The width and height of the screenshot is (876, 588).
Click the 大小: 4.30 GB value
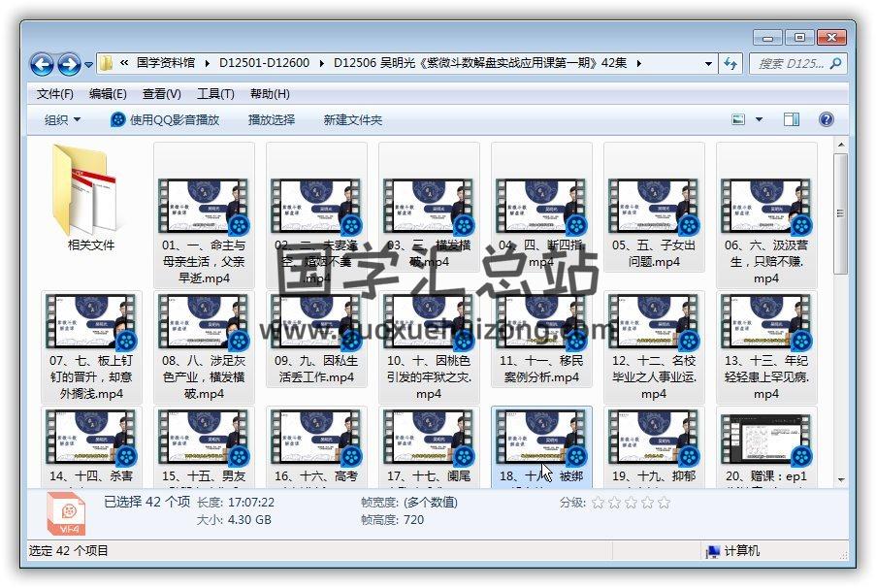click(248, 520)
